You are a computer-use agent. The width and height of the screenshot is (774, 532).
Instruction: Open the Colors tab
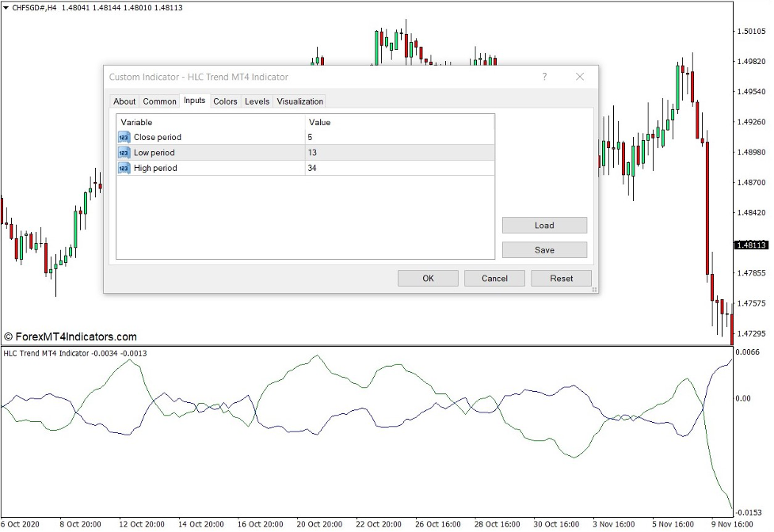click(227, 101)
